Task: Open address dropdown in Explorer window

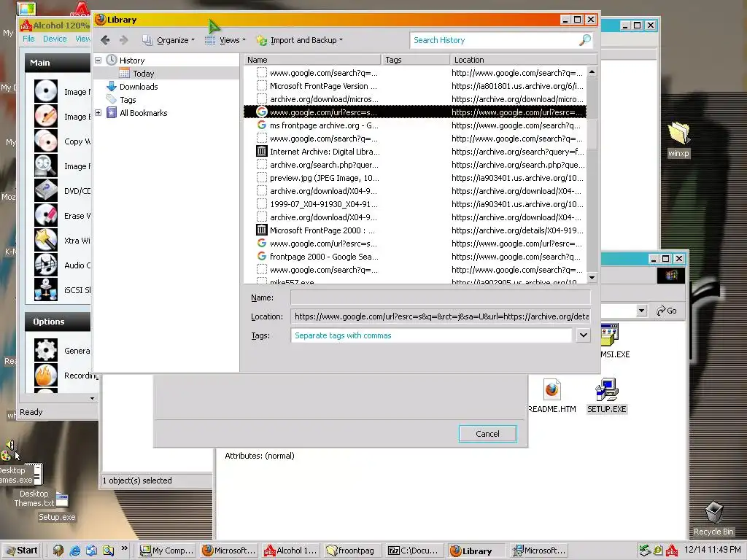Action: 641,311
